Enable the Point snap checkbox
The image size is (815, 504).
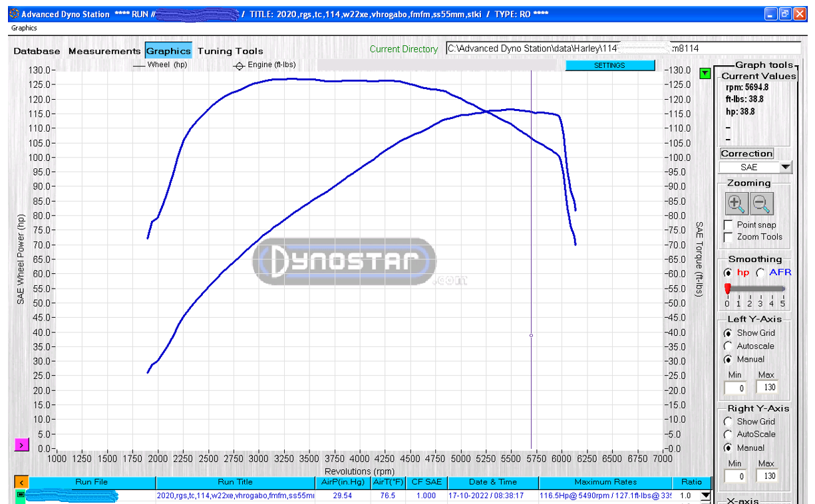pos(729,225)
